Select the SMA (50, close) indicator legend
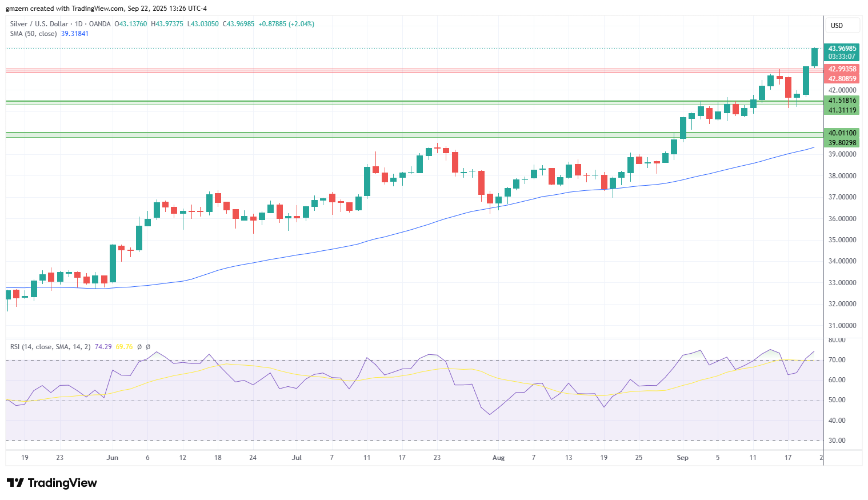The image size is (868, 500). coord(33,34)
